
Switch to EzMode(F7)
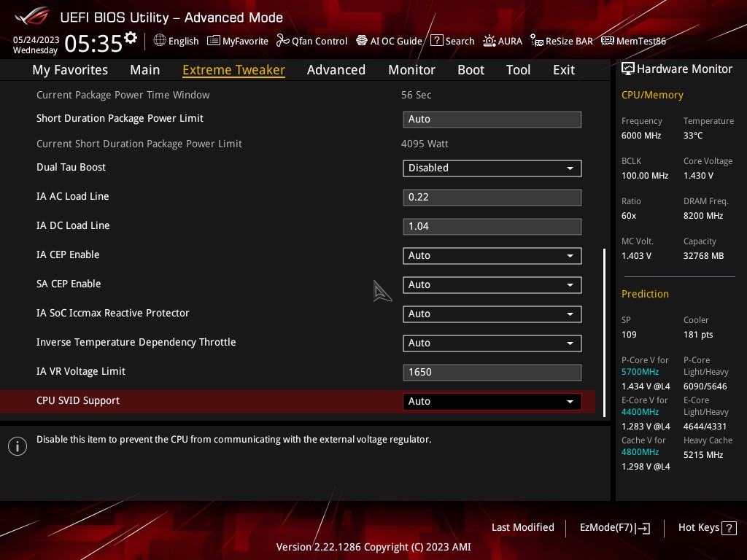pos(614,528)
